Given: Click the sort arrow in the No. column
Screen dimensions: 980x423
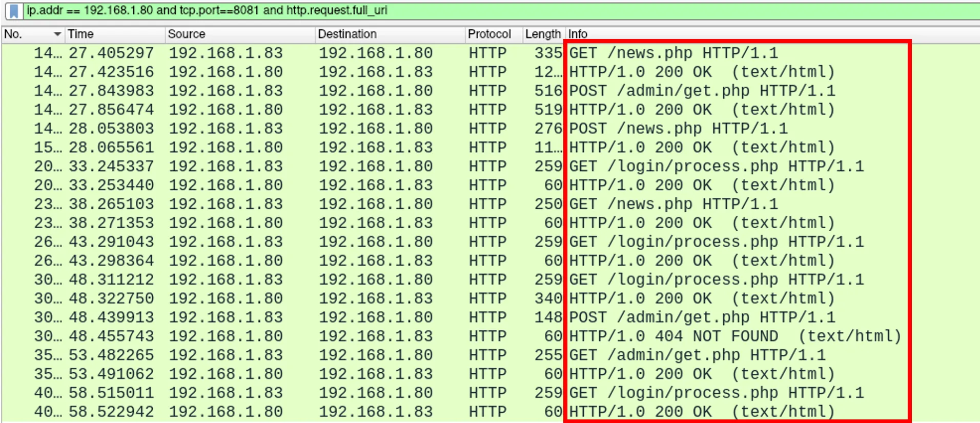Looking at the screenshot, I should pos(57,34).
